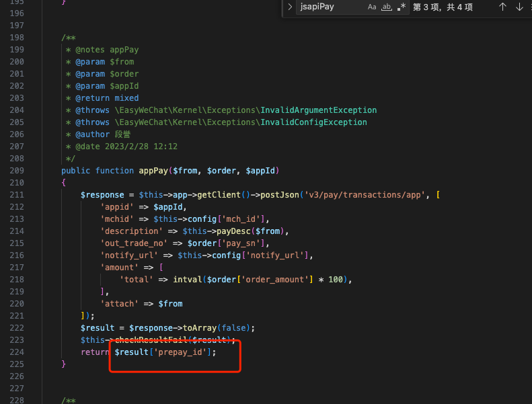Click the match count text '第 3 项, 共 4 项'
The width and height of the screenshot is (532, 404).
[x=443, y=7]
